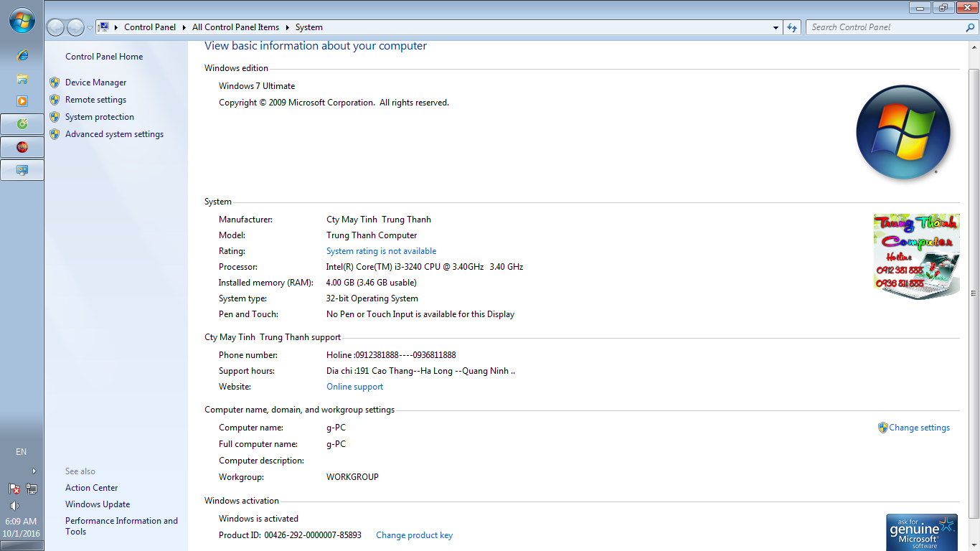Click the refresh button beside address bar

point(792,27)
